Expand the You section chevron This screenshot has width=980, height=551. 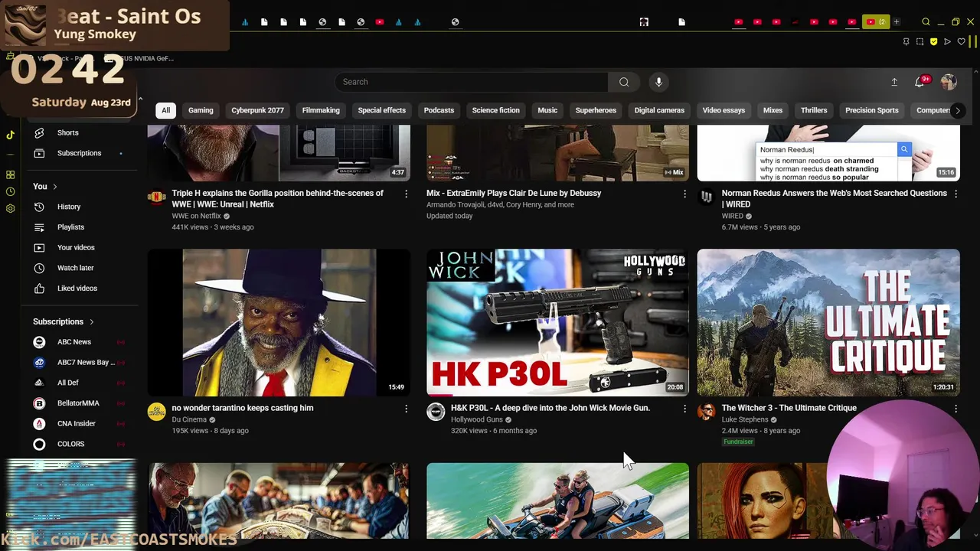[54, 187]
